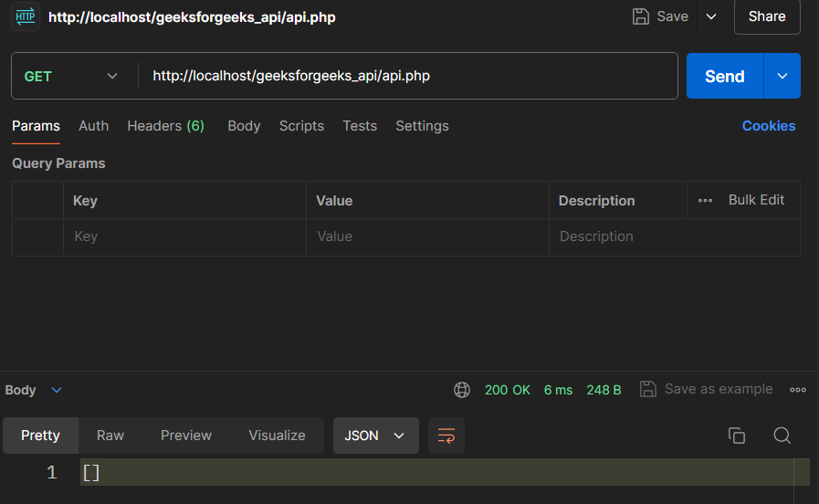Open the JSON format dropdown
This screenshot has height=504, width=819.
[375, 436]
